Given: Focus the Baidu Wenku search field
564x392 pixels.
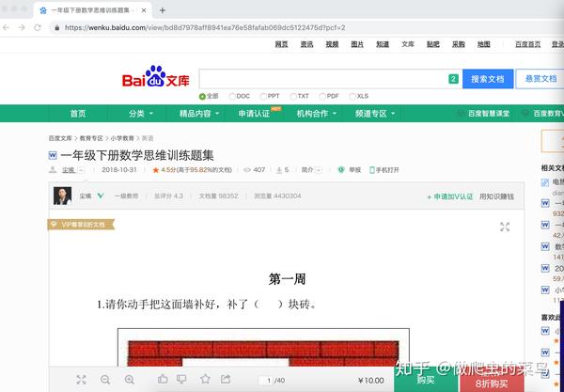Looking at the screenshot, I should 323,79.
